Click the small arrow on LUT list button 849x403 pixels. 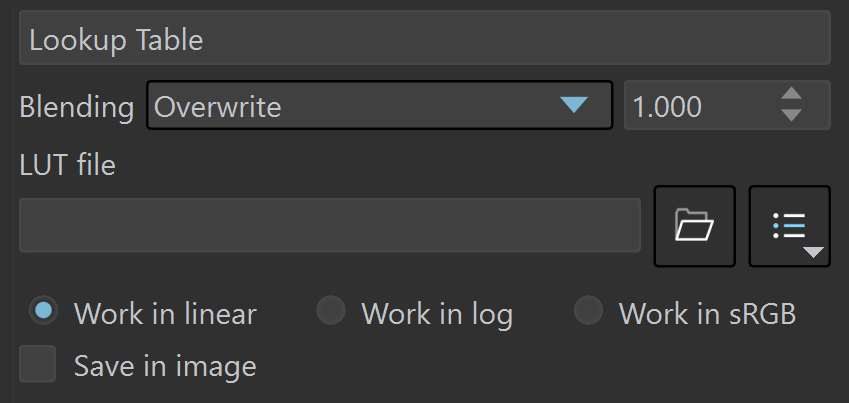coord(814,252)
